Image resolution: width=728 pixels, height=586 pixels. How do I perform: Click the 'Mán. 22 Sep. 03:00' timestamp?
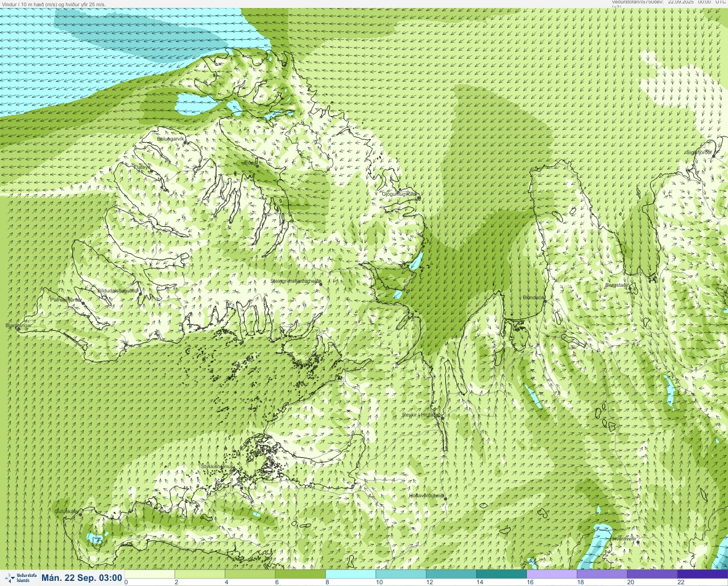(x=82, y=578)
